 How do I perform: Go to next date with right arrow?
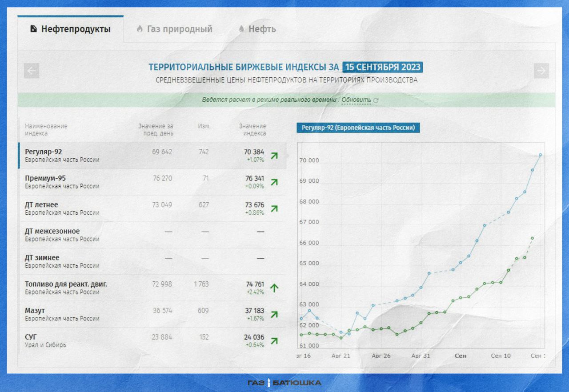point(541,71)
